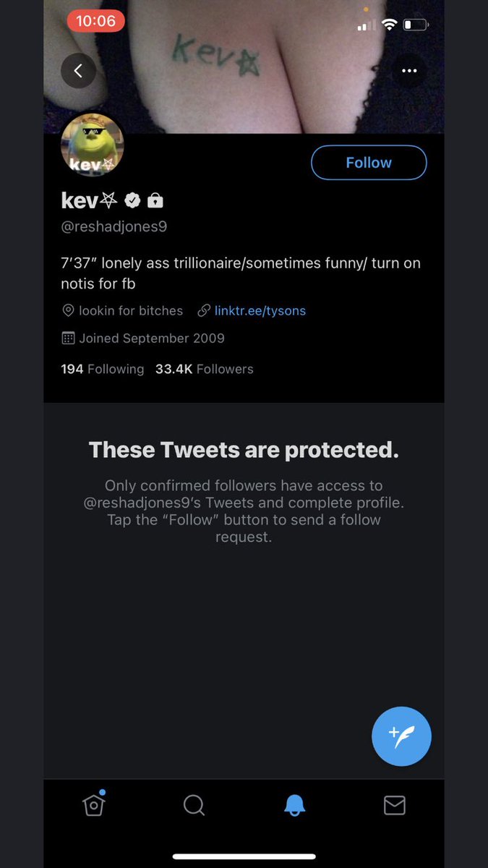The image size is (488, 868).
Task: Open the three-dot more options menu
Action: pyautogui.click(x=409, y=71)
